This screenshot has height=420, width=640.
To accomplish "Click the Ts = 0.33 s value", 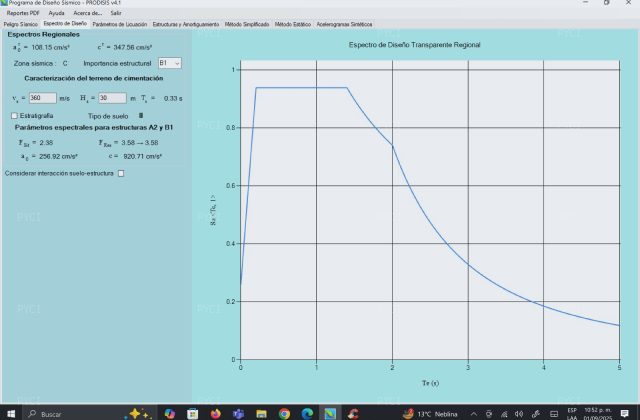I will click(x=162, y=98).
